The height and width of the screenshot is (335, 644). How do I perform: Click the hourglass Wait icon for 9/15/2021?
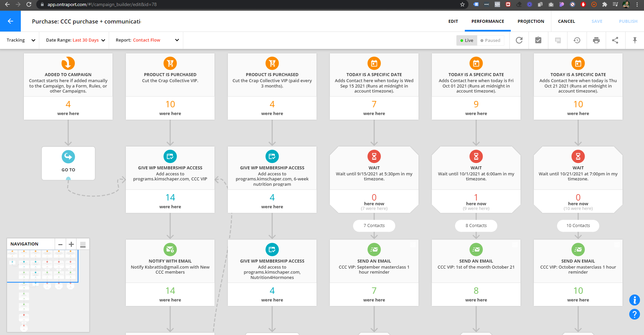pyautogui.click(x=374, y=156)
